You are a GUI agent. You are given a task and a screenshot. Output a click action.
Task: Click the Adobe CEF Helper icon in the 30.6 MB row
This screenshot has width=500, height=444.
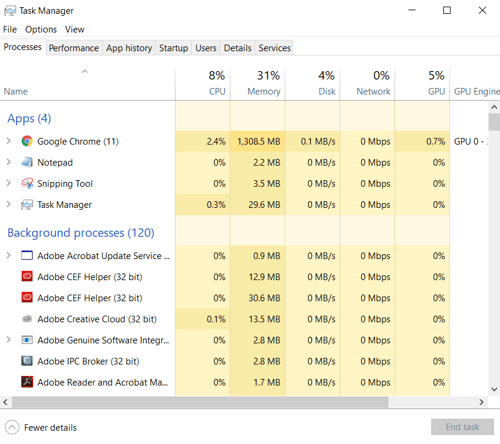click(x=27, y=298)
